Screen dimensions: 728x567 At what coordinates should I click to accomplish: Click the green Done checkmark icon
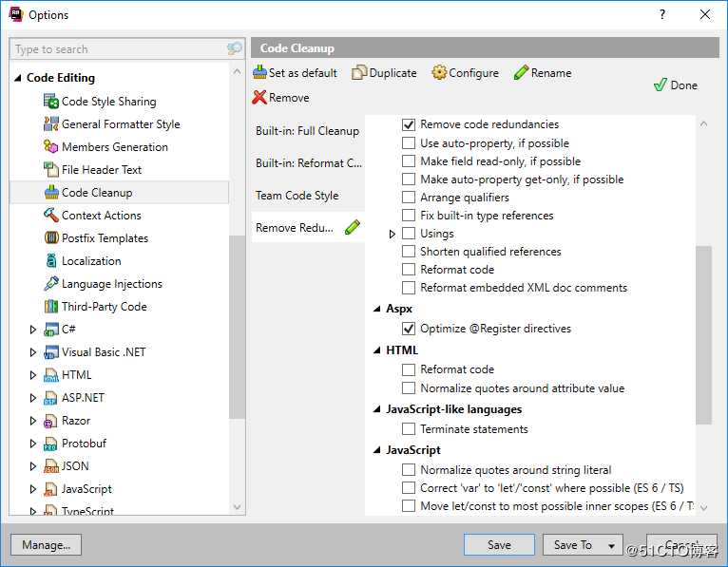[661, 85]
